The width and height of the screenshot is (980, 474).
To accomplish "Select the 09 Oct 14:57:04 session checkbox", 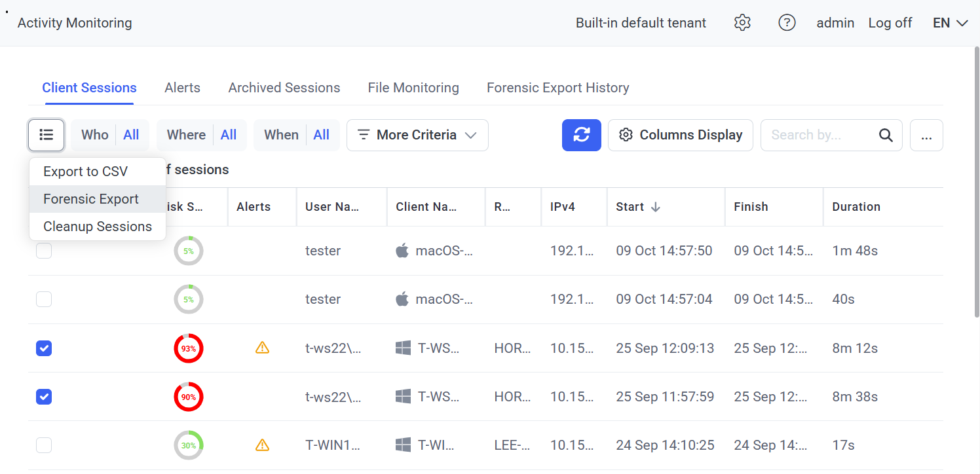I will (x=44, y=299).
